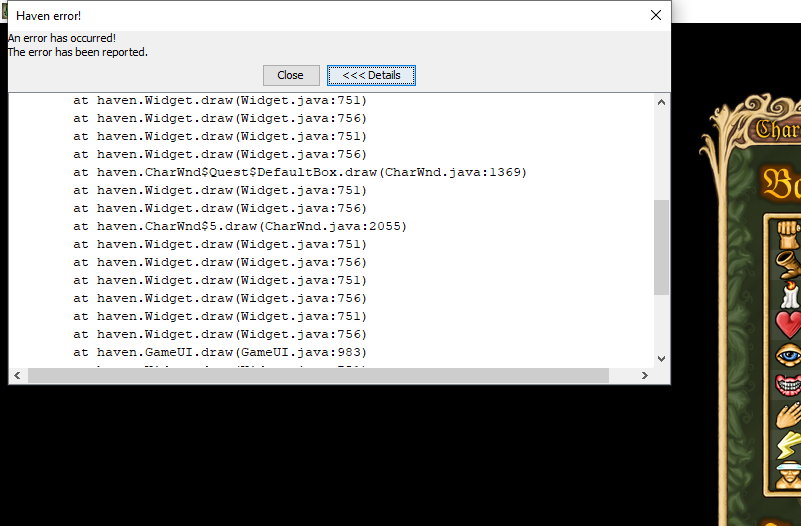Click the 'Haven error!' window title

49,16
